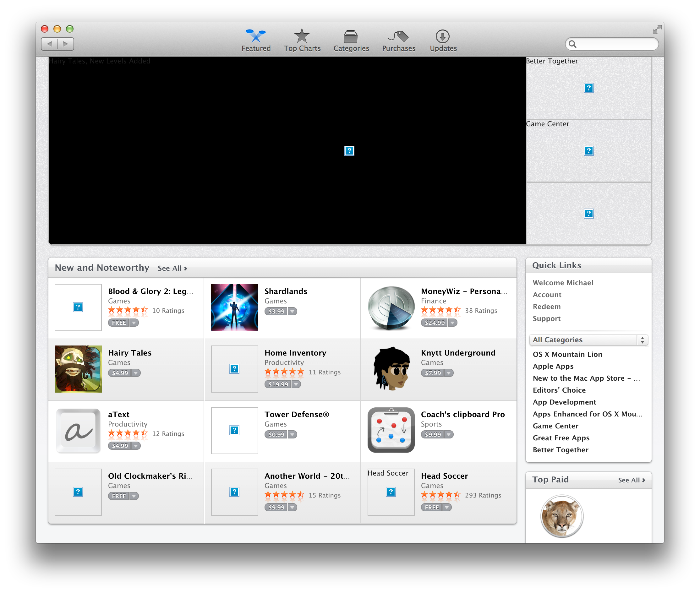
Task: Open the App Development link
Action: 565,402
